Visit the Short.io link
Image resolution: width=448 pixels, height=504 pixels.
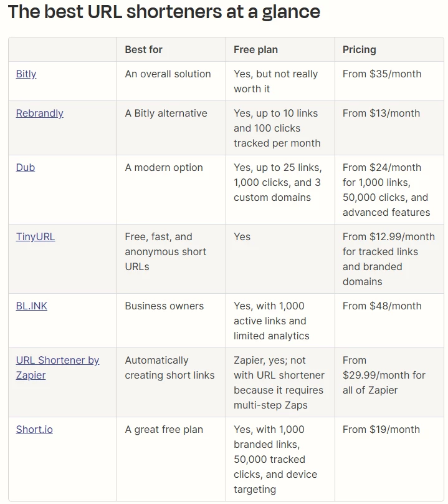34,429
